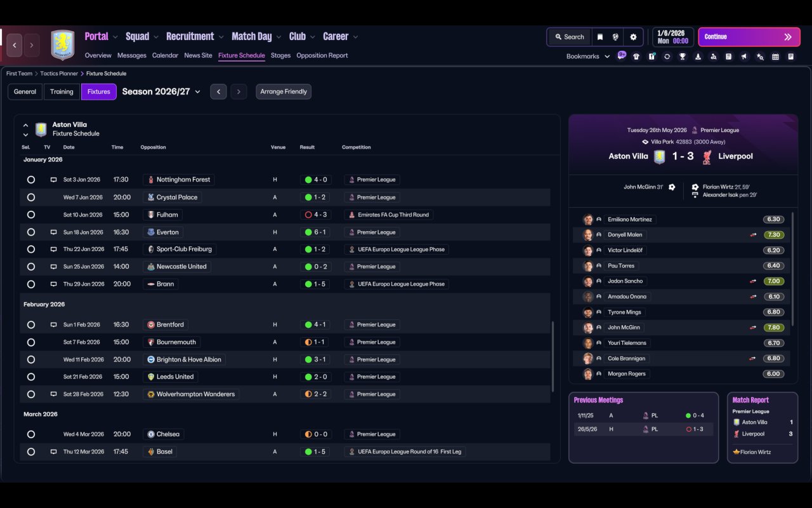Select the Fulham FA Cup fixture radio button
The image size is (812, 508).
click(x=31, y=215)
